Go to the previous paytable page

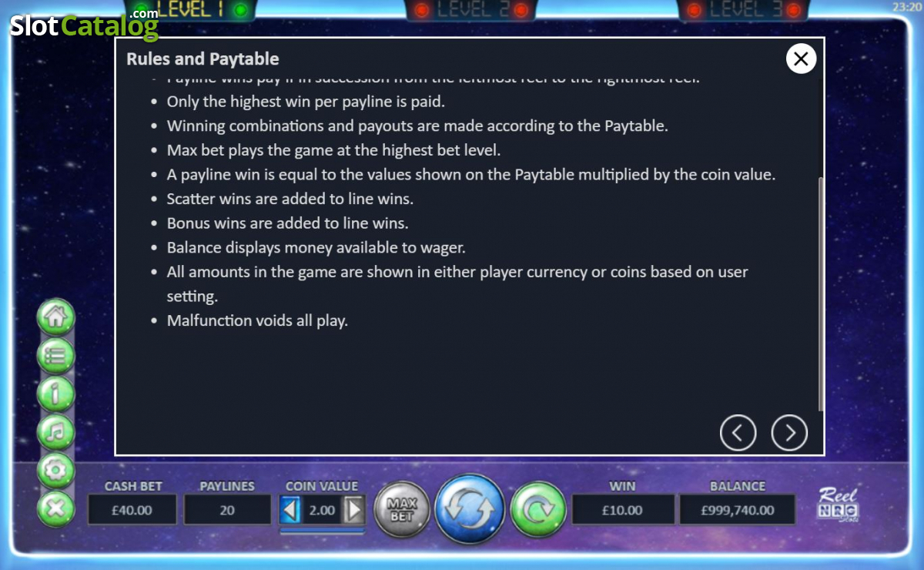pyautogui.click(x=738, y=433)
